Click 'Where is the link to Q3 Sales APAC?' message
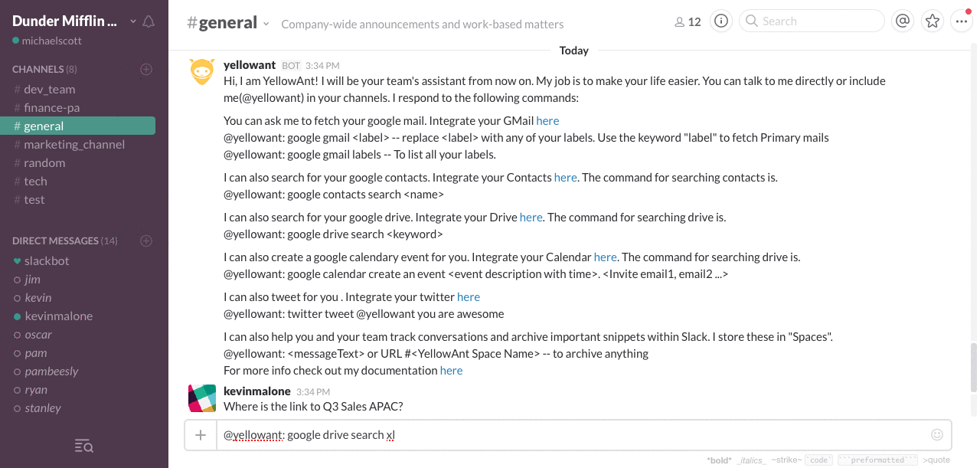Viewport: 980px width, 468px height. click(x=313, y=406)
